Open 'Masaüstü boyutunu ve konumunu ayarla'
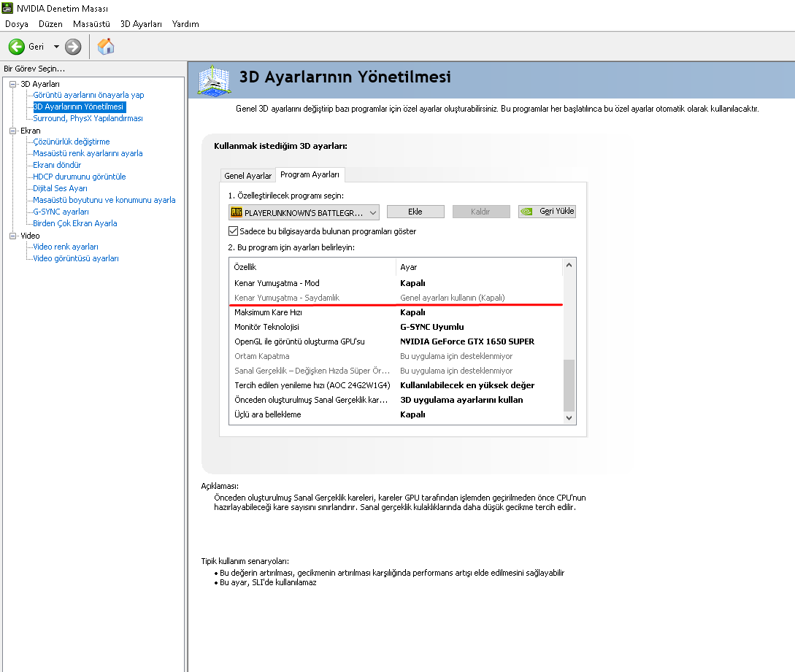 [x=104, y=200]
